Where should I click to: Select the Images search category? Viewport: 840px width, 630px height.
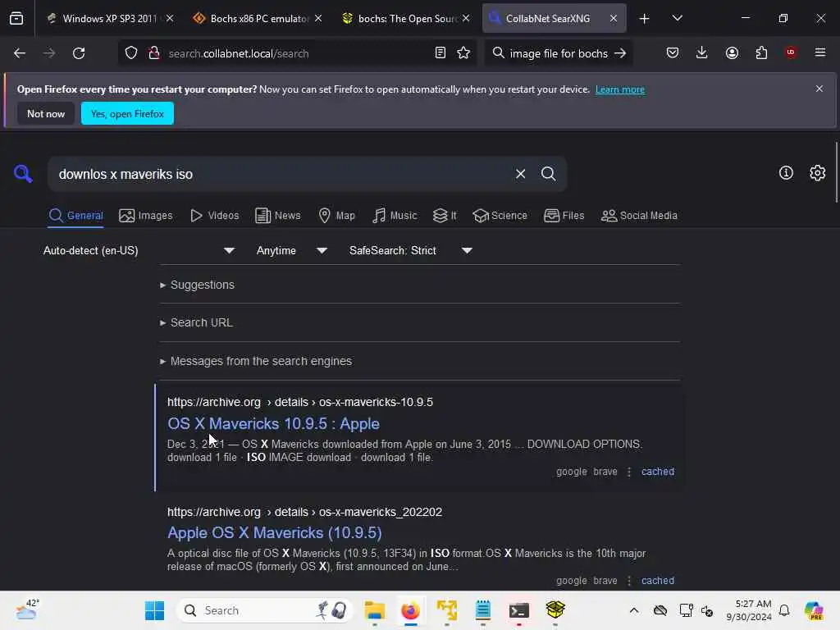pyautogui.click(x=146, y=216)
